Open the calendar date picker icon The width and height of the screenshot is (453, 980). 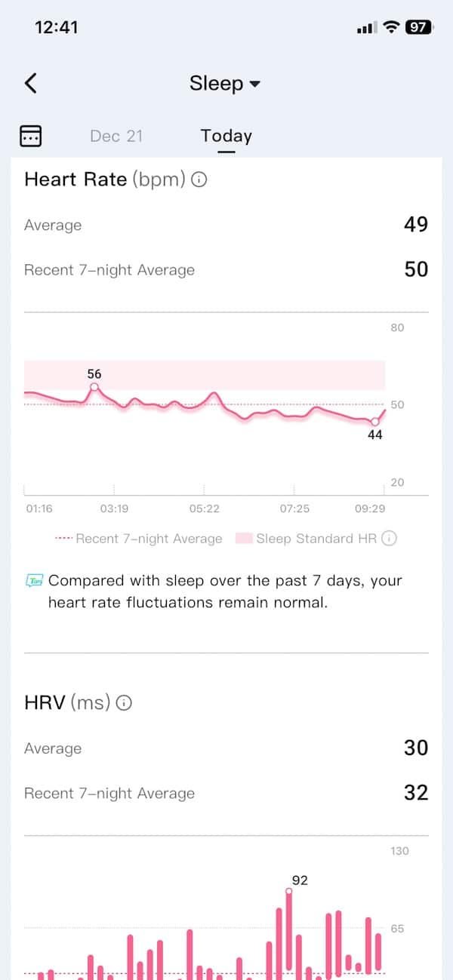pyautogui.click(x=30, y=136)
